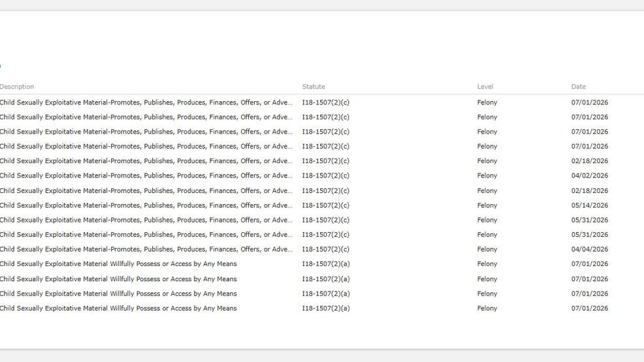Image resolution: width=644 pixels, height=362 pixels.
Task: Select the first 05/31/2026 date cell
Action: pos(589,220)
